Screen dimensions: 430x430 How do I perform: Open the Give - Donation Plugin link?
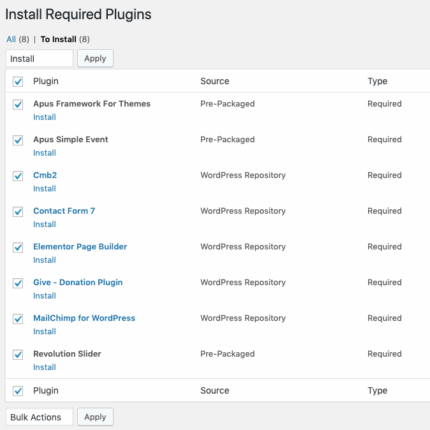coord(78,282)
